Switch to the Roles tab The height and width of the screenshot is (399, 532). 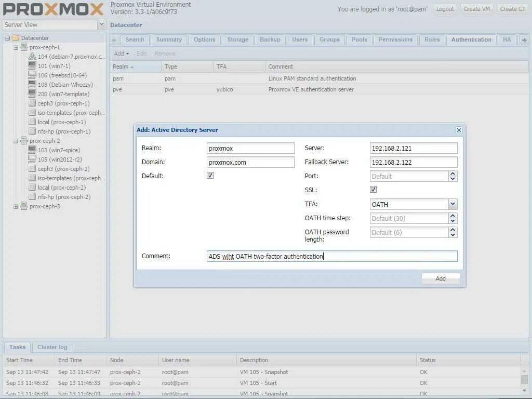tap(432, 39)
